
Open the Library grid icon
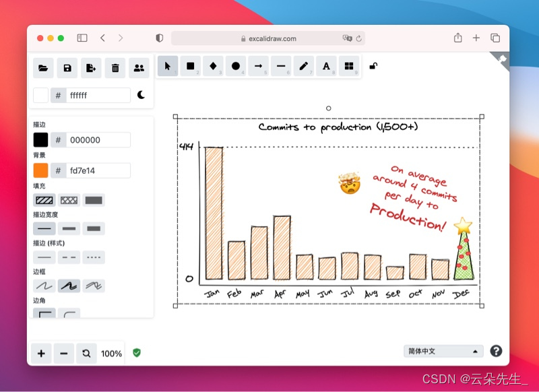[x=349, y=66]
